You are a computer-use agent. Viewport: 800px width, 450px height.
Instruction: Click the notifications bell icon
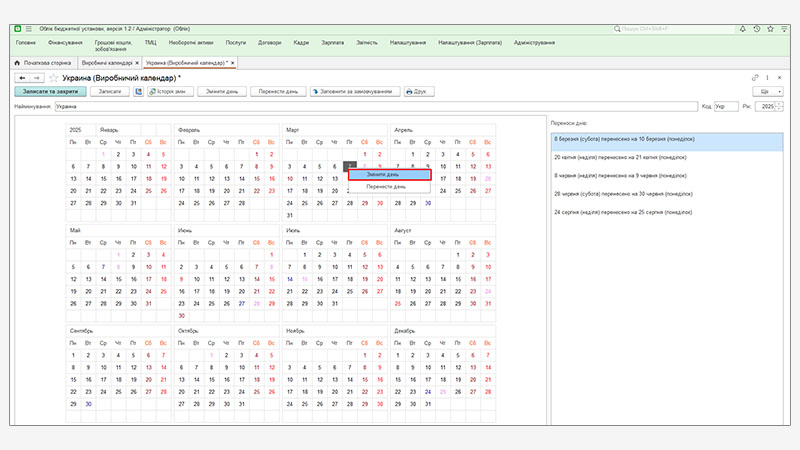[x=741, y=29]
